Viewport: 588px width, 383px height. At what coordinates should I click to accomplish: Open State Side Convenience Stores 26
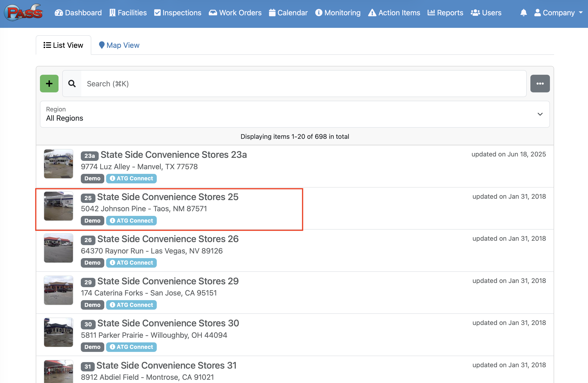[x=168, y=239]
